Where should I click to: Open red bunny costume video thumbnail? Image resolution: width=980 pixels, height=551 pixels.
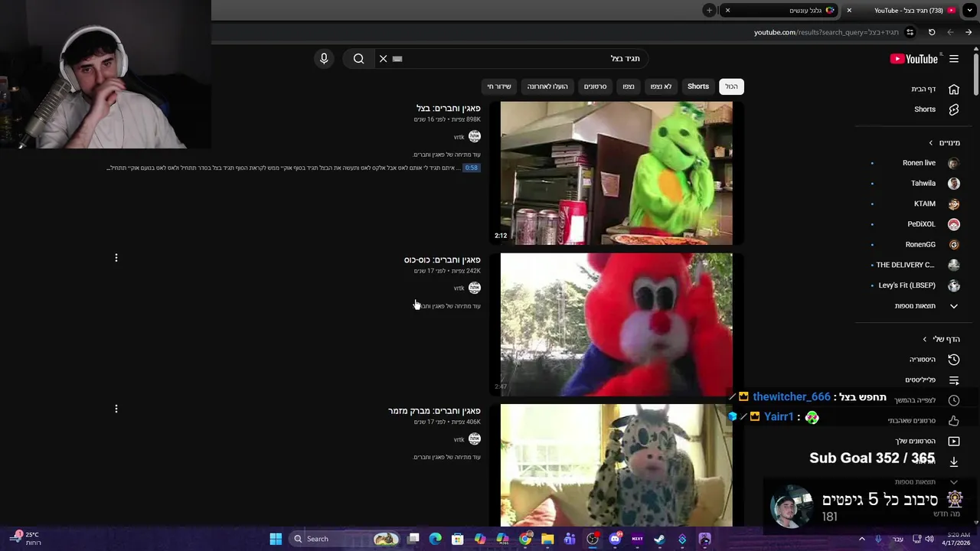pos(616,324)
